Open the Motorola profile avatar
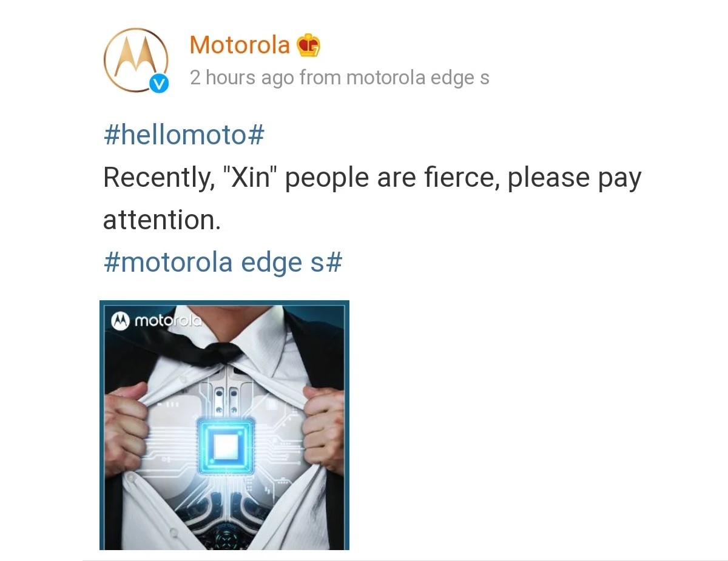The height and width of the screenshot is (561, 728). [136, 60]
